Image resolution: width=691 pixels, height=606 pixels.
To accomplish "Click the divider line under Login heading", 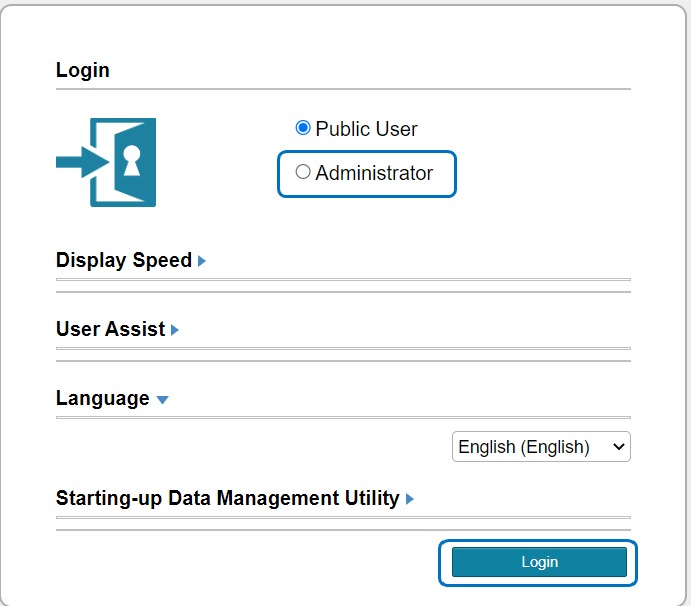I will 343,89.
